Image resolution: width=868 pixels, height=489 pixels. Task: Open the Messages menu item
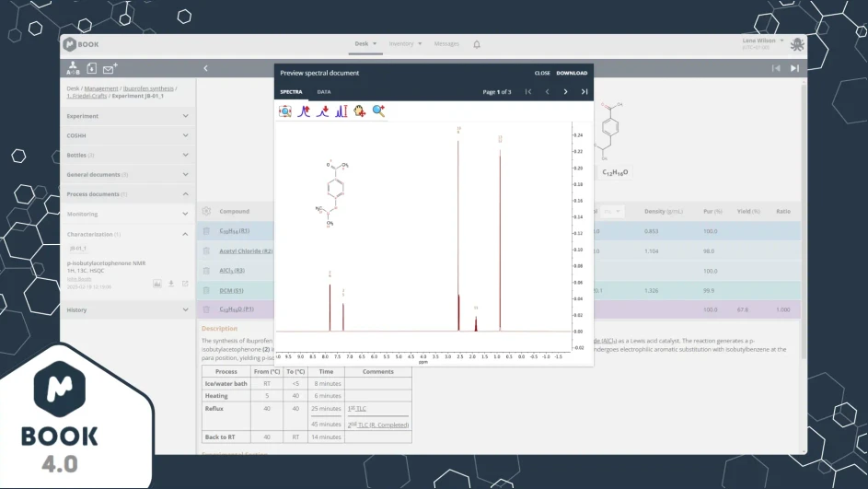(x=446, y=44)
